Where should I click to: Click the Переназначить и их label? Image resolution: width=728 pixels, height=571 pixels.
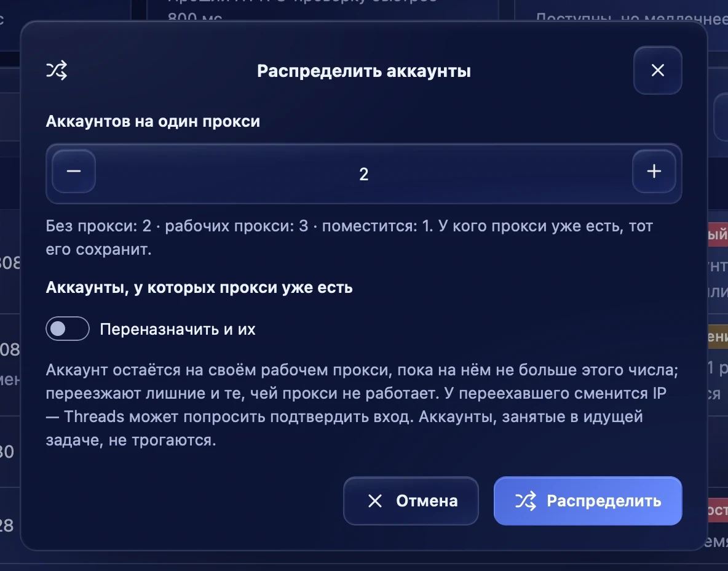click(177, 329)
